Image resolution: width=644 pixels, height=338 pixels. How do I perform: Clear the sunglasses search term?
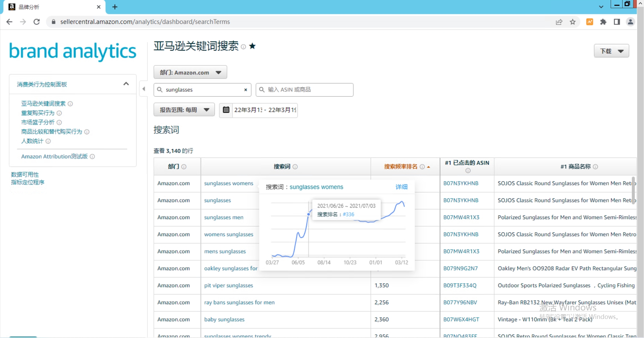click(x=245, y=90)
